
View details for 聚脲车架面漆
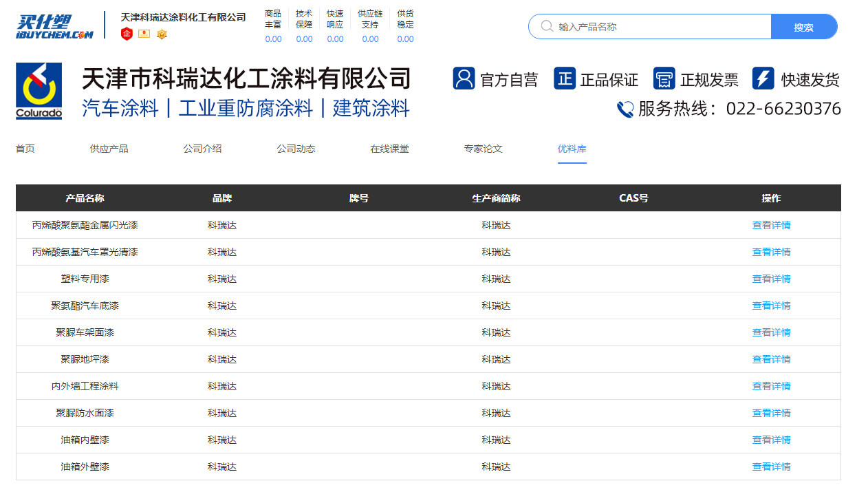click(x=771, y=332)
